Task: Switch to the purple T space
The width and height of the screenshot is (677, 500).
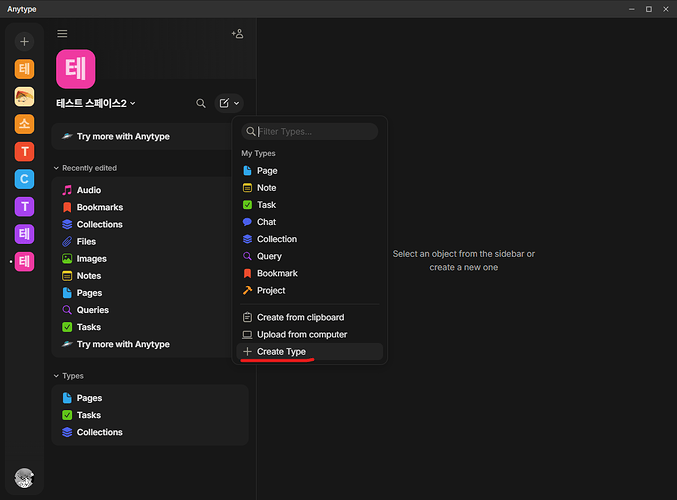Action: (24, 206)
